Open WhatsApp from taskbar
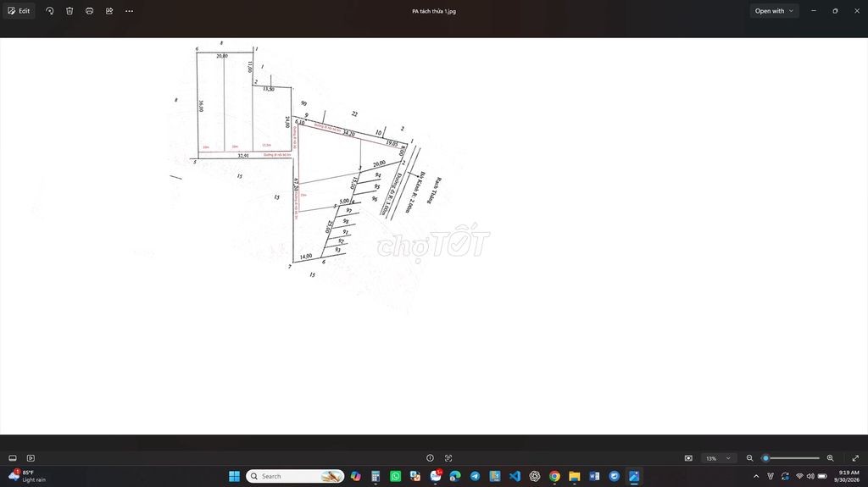This screenshot has height=487, width=868. [395, 477]
